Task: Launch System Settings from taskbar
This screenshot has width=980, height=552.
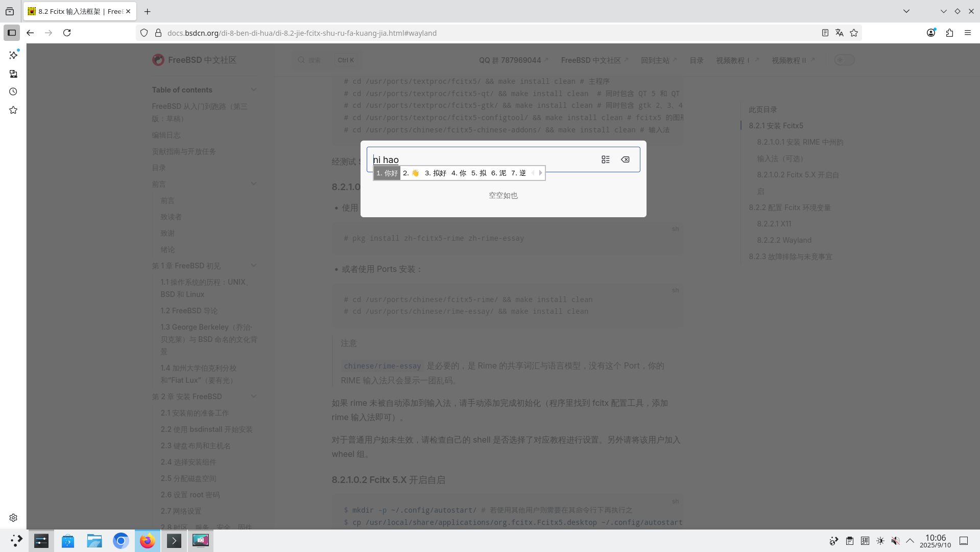Action: (41, 540)
